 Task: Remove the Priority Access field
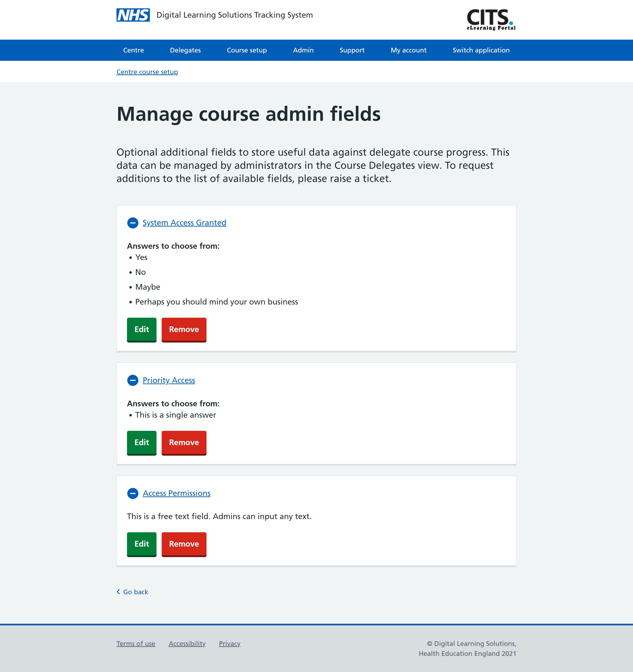tap(184, 443)
